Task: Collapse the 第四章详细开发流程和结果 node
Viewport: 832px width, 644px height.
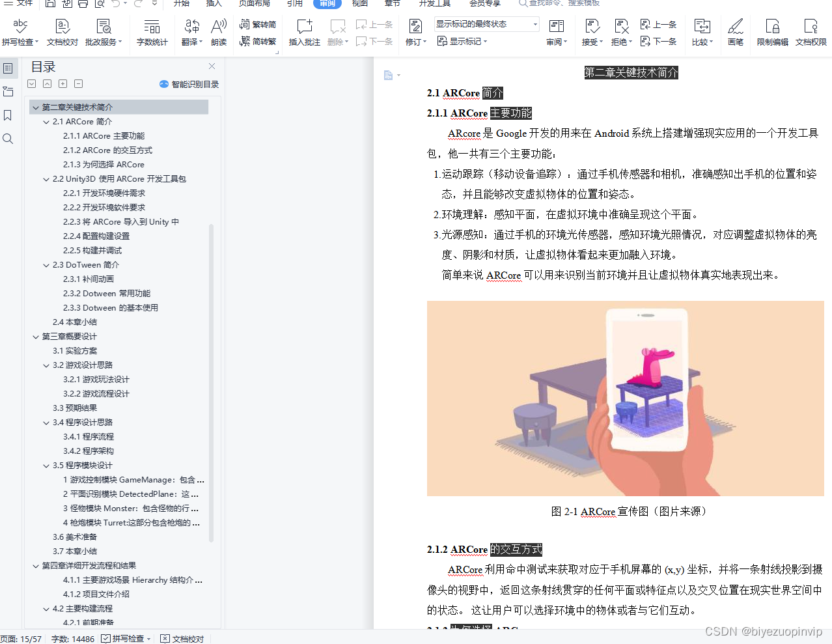Action: tap(36, 566)
